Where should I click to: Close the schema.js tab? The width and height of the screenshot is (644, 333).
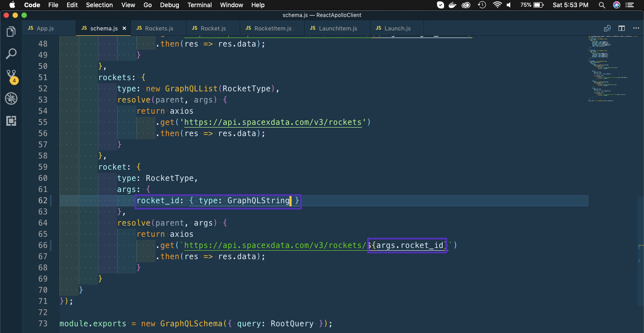(x=124, y=28)
